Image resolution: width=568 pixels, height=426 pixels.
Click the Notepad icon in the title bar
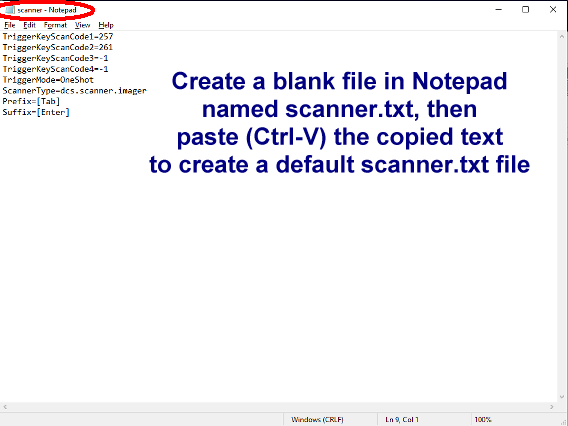10,10
